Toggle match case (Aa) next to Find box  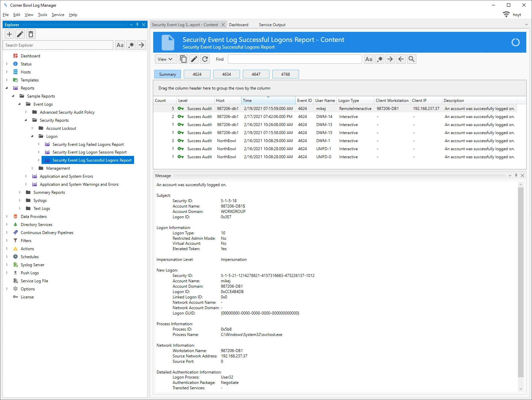pos(369,59)
